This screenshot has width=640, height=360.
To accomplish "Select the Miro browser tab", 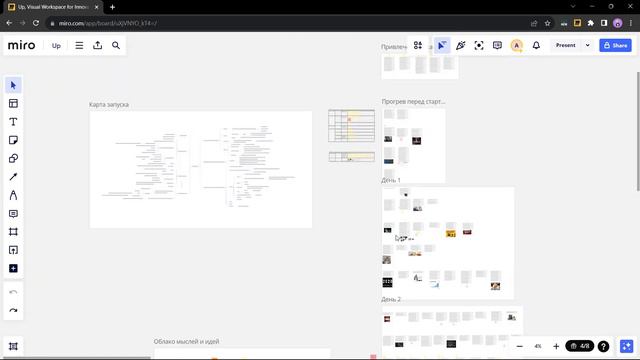I will [x=54, y=7].
